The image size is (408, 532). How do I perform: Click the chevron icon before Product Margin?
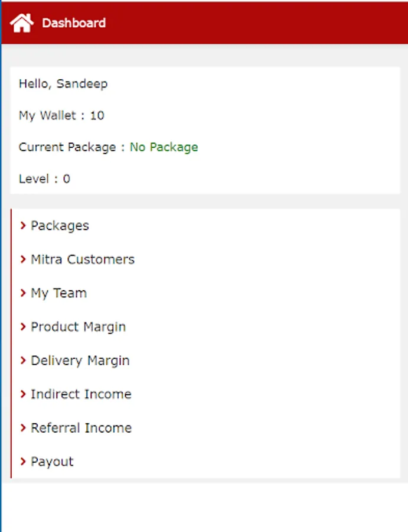(23, 326)
